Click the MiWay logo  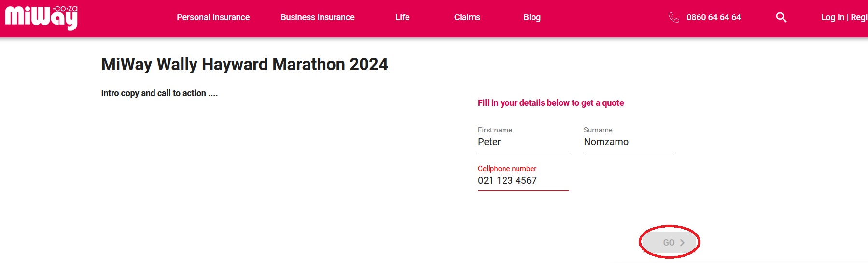41,17
